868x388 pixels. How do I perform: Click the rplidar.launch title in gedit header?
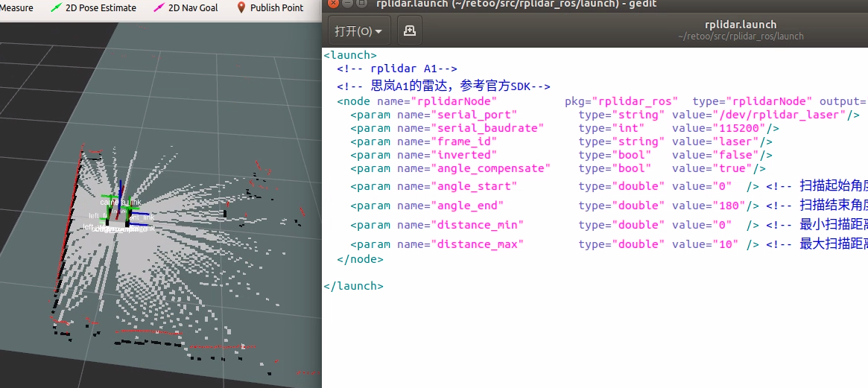741,25
